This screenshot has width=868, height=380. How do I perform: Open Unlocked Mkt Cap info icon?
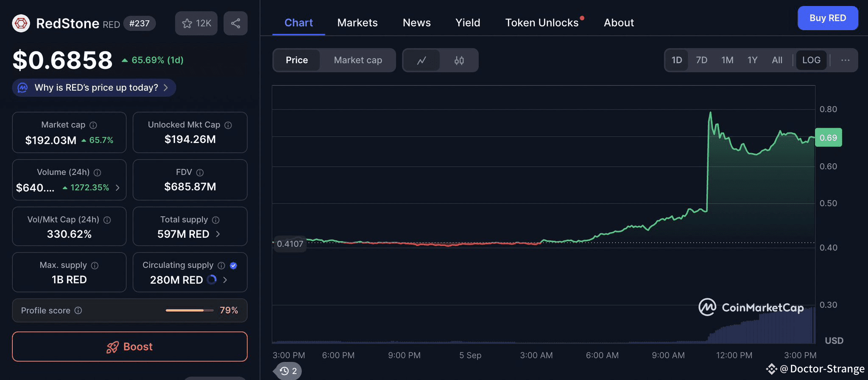228,125
